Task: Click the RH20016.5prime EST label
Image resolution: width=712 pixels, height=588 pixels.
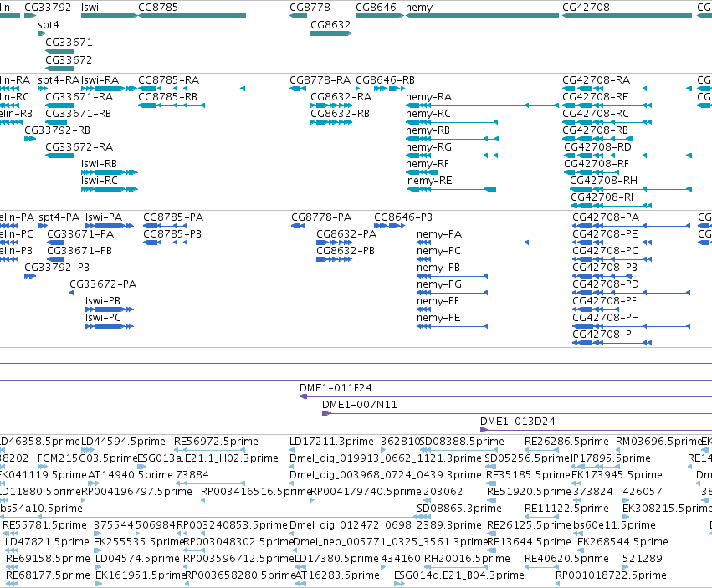Action: tap(467, 559)
